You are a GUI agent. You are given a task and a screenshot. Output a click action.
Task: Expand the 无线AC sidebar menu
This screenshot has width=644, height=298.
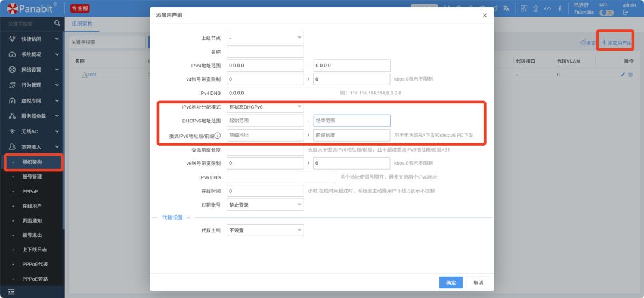[x=57, y=131]
